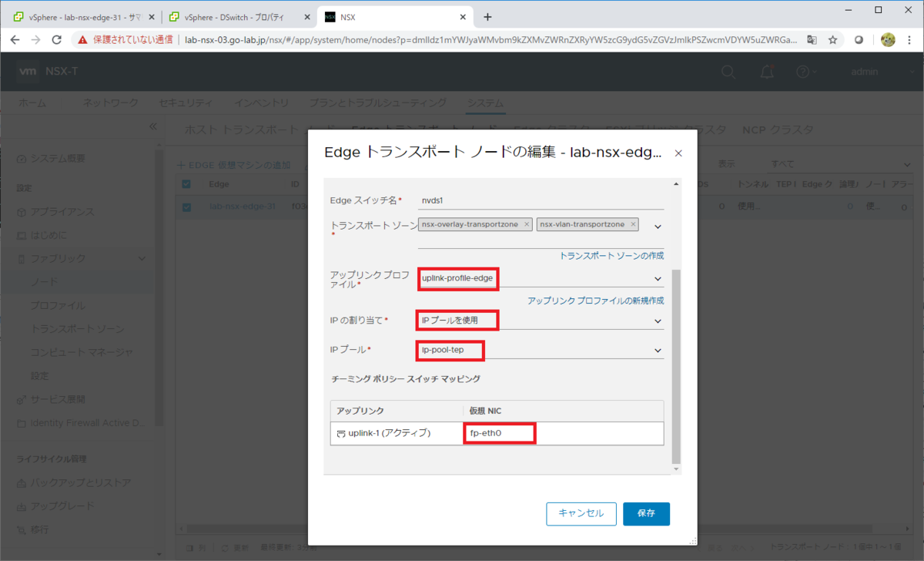Switch to the ホーム tab

point(32,102)
